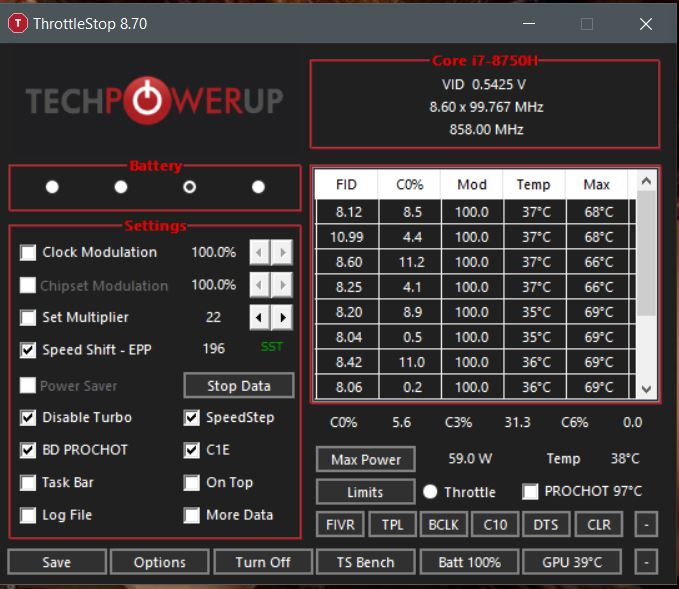The image size is (679, 589).
Task: Uncheck BD PROCHOT
Action: (x=28, y=450)
